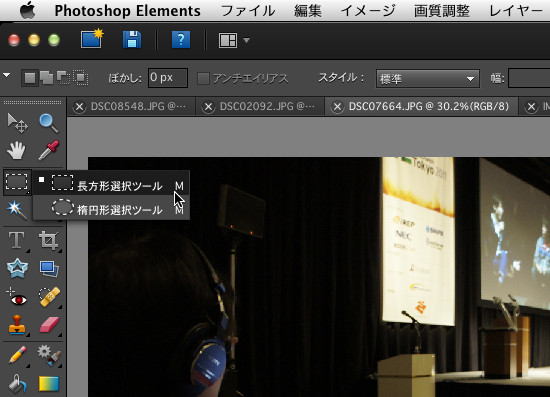Switch to the DSC08548.JPG tab

[x=138, y=106]
